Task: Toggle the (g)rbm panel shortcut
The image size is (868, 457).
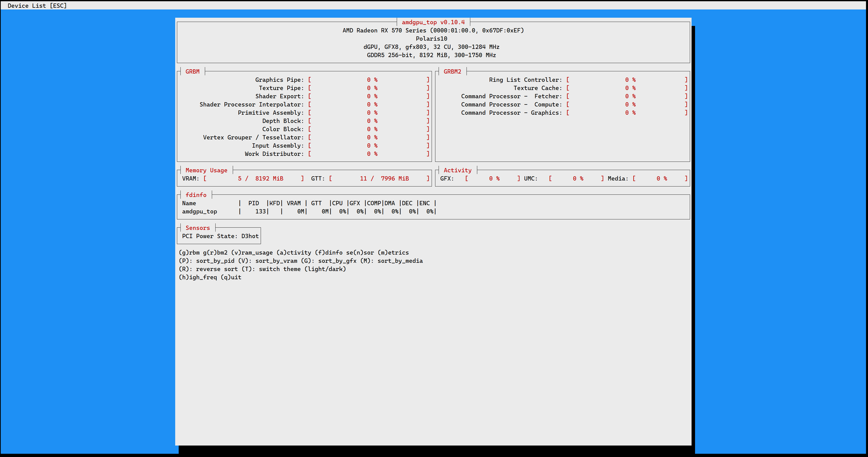Action: pos(189,252)
